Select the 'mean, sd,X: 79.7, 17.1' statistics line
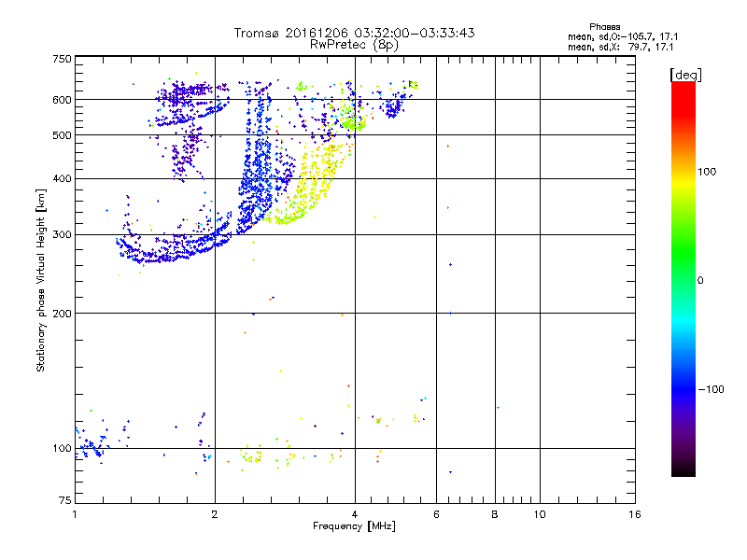Screen dimensions: 747x560 tap(620, 47)
